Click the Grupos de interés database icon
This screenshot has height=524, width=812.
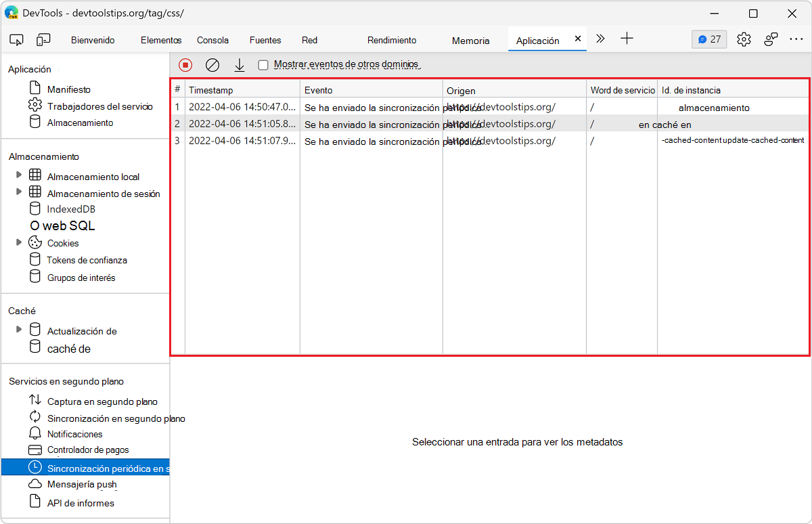[x=35, y=277]
